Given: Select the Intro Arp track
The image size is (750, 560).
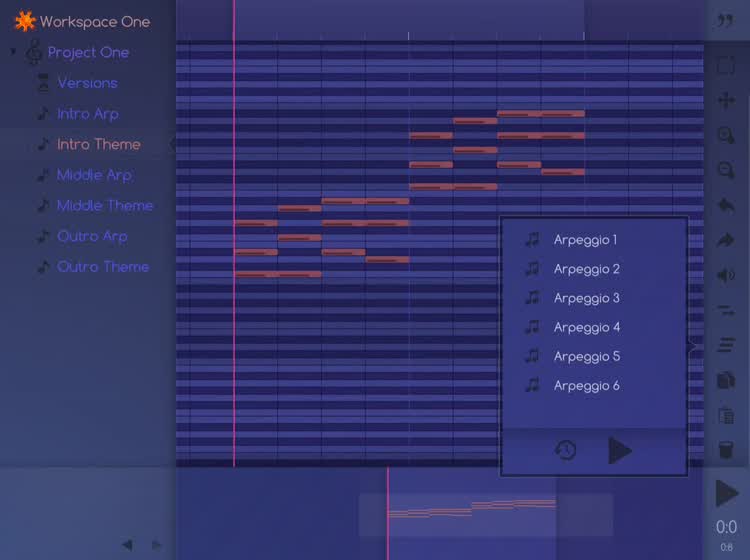Looking at the screenshot, I should click(88, 114).
